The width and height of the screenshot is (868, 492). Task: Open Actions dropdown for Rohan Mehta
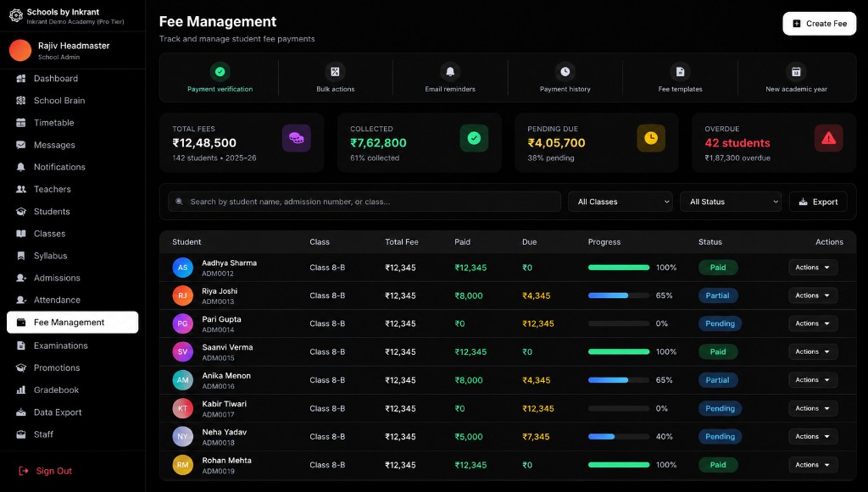pyautogui.click(x=813, y=465)
